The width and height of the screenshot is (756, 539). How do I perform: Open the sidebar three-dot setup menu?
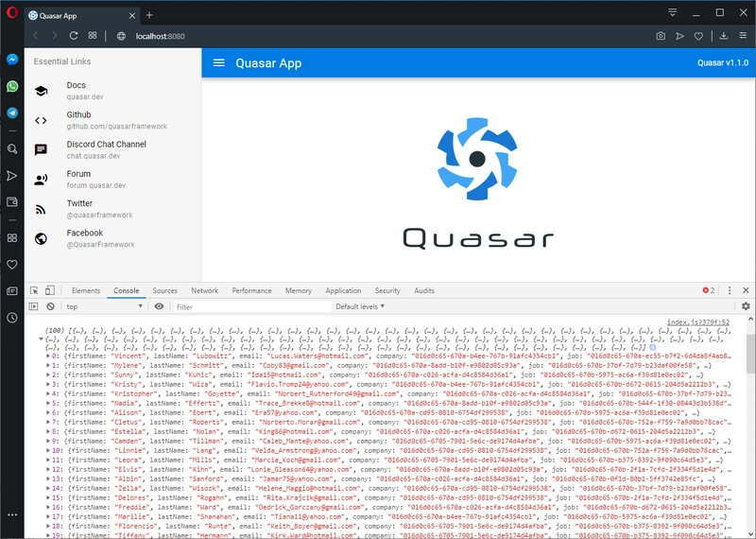[x=12, y=514]
